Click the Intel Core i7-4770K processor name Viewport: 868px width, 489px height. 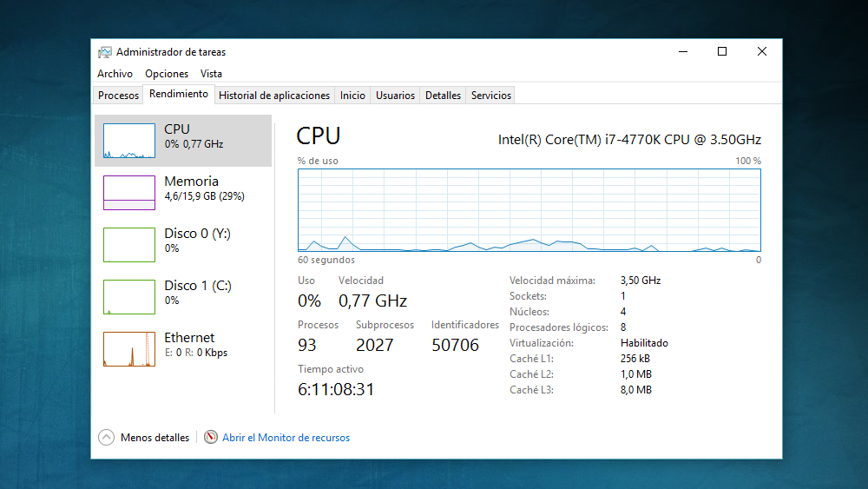coord(629,140)
